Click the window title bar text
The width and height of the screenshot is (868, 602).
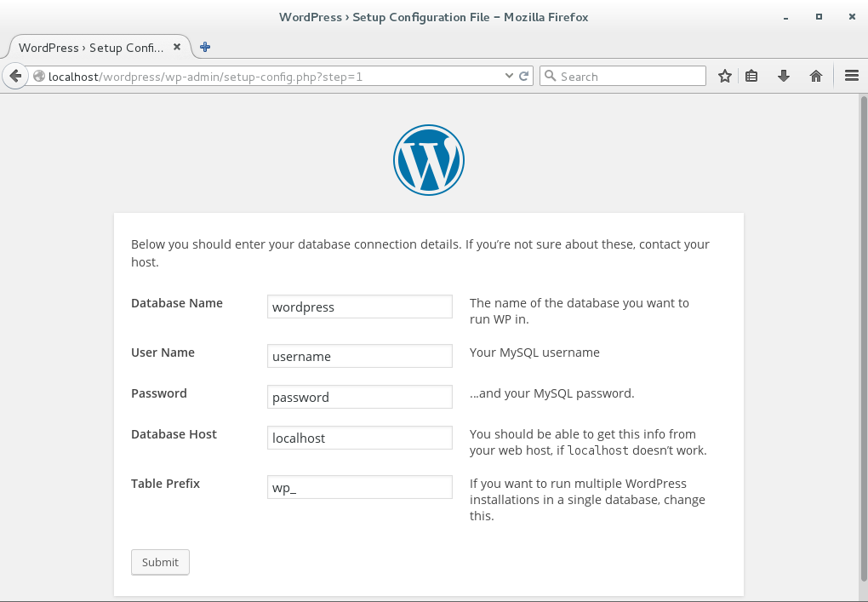point(433,17)
